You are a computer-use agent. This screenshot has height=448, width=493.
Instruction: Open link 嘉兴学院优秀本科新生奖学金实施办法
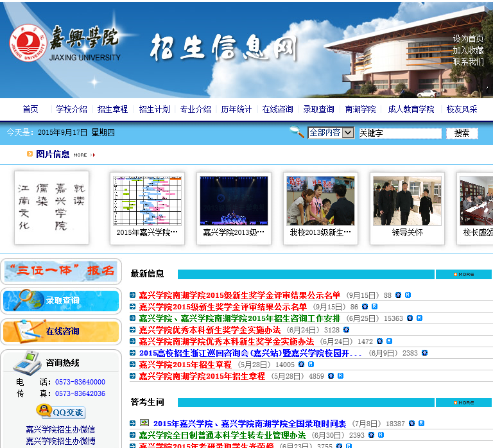pos(210,330)
